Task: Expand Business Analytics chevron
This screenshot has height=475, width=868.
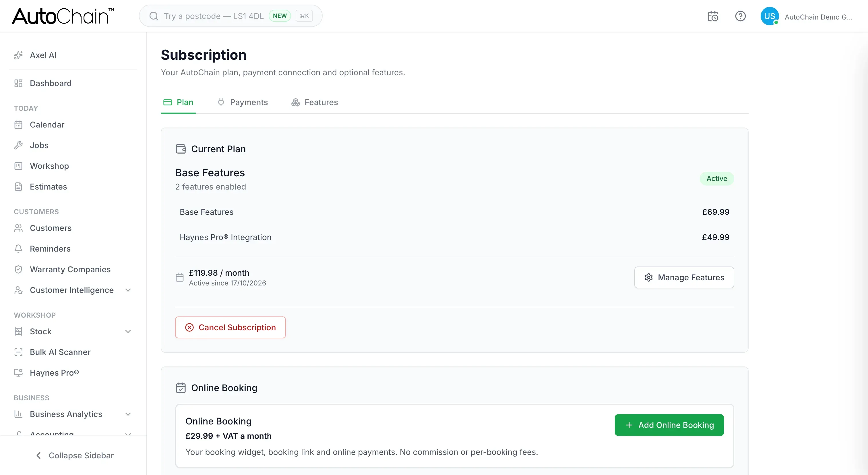Action: pos(128,414)
